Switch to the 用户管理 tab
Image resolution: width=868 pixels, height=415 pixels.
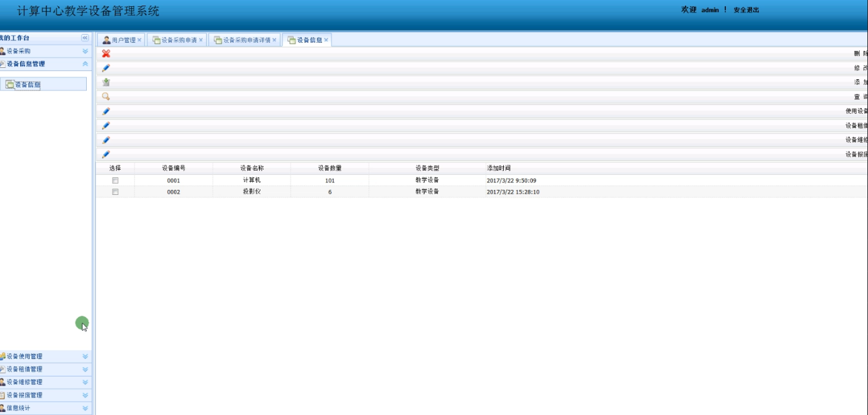click(x=120, y=40)
